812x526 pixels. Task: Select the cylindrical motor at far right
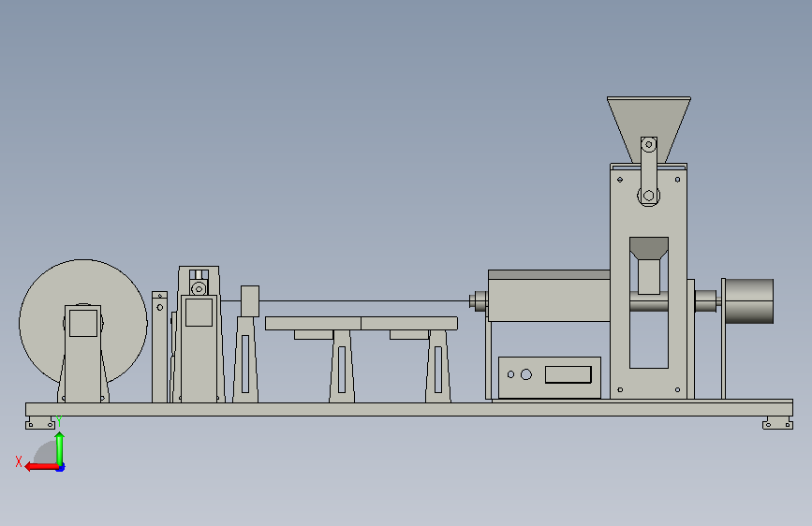click(x=749, y=301)
